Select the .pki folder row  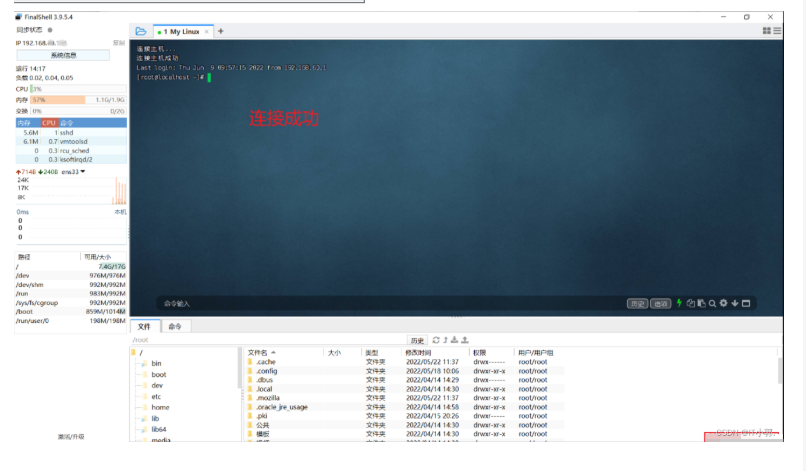(x=405, y=416)
